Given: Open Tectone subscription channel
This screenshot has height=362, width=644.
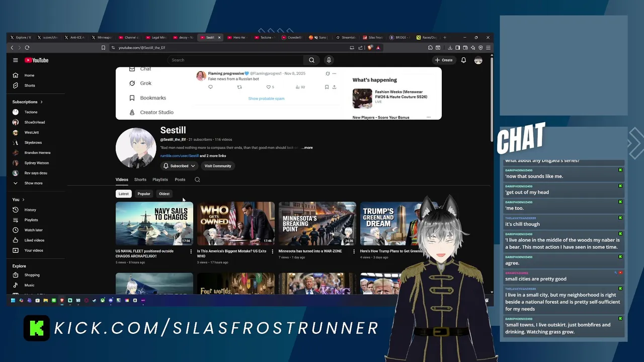Looking at the screenshot, I should pyautogui.click(x=31, y=112).
